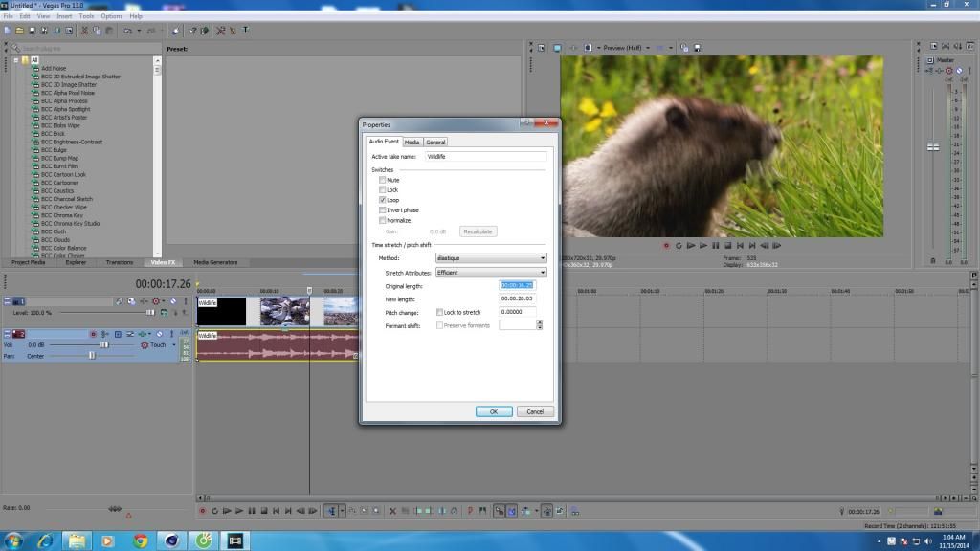Toggle Loop Playback in transport bar
This screenshot has width=980, height=551.
(215, 511)
